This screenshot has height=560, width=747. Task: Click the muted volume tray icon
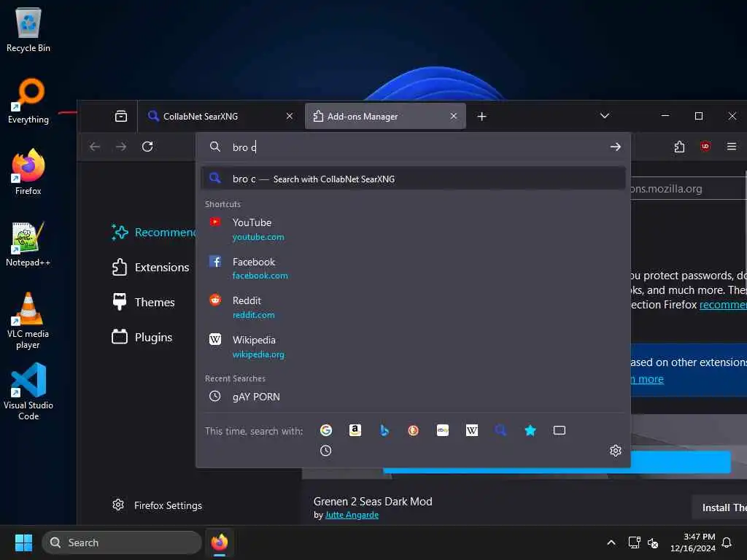[653, 542]
